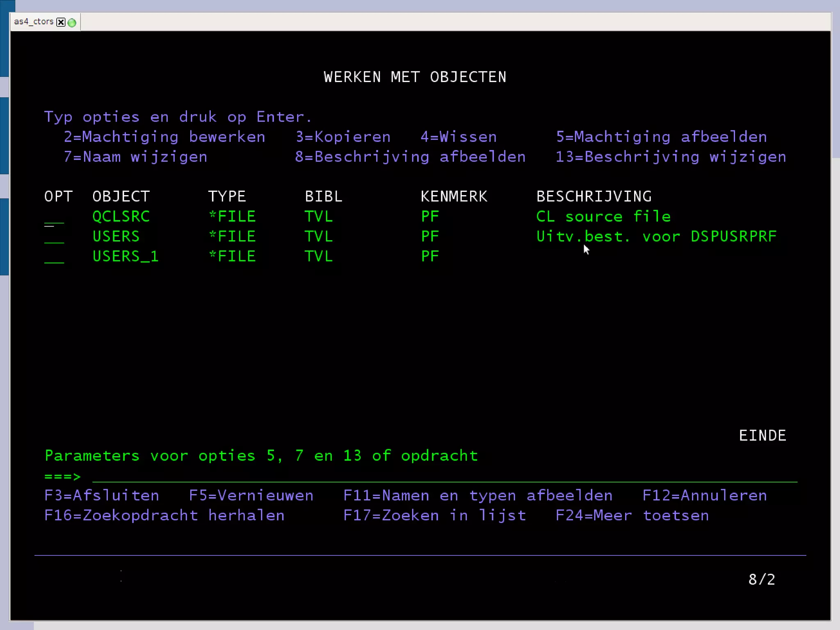Click F16=Zoekopdracht herhalen label
840x630 pixels.
164,516
